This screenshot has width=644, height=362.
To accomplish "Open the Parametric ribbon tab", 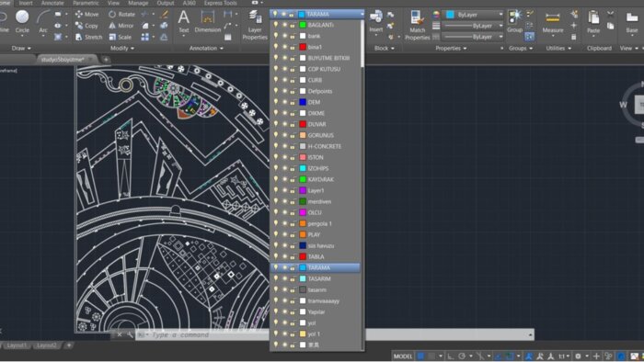I will coord(86,3).
